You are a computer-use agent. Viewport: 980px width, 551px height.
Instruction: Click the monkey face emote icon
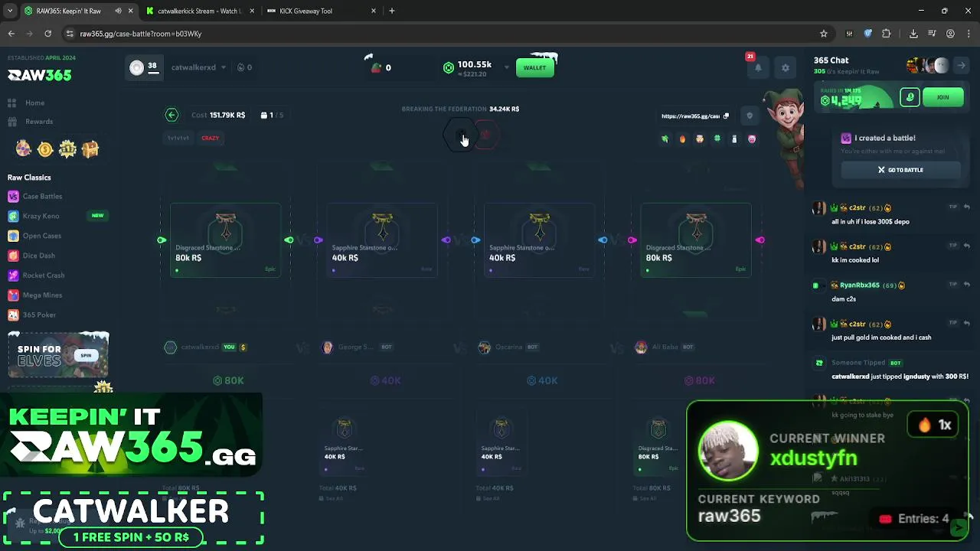(700, 139)
